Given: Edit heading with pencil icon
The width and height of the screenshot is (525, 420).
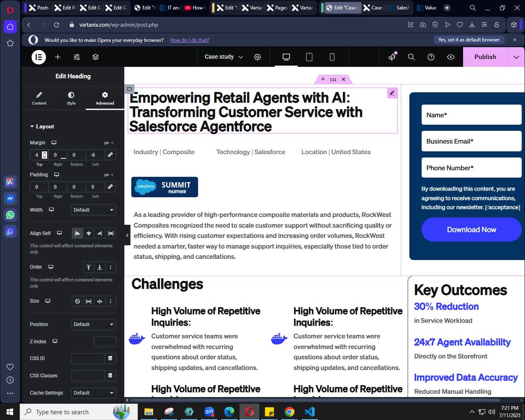Looking at the screenshot, I should click(x=392, y=93).
